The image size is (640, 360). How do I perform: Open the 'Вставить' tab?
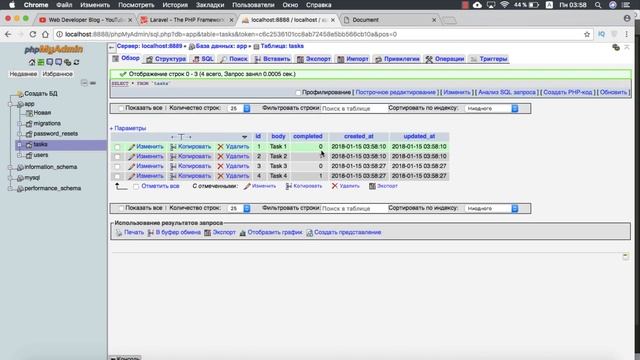pos(272,59)
